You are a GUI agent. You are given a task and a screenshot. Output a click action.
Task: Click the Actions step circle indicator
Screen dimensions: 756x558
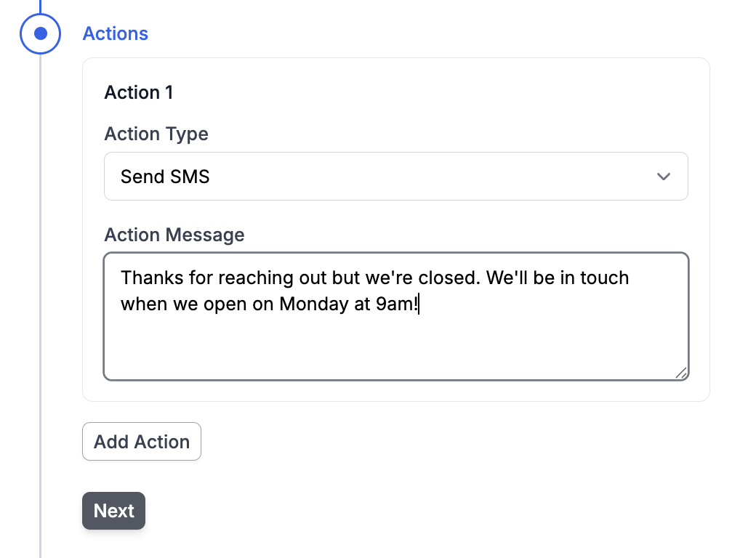[41, 33]
